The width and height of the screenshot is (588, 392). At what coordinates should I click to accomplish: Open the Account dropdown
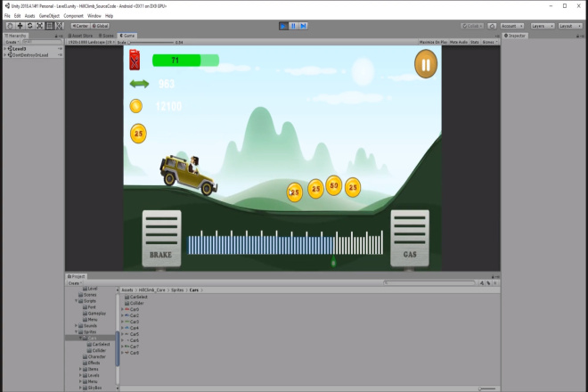pos(512,26)
